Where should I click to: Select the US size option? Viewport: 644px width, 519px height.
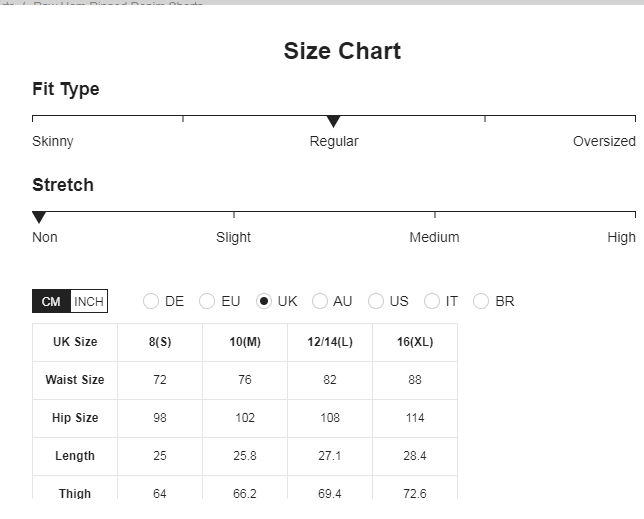(376, 301)
